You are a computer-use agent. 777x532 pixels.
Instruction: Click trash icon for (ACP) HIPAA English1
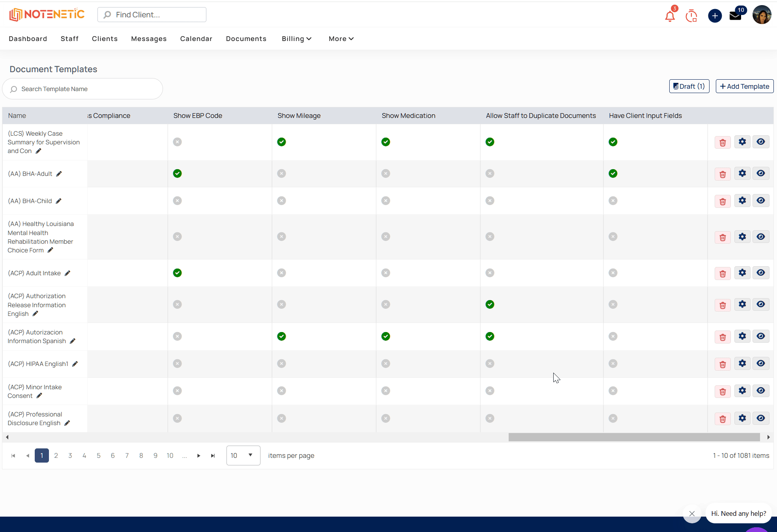pos(723,364)
